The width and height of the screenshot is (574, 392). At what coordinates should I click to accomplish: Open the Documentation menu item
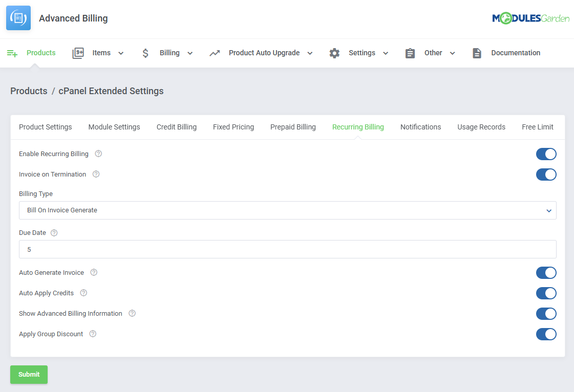[x=516, y=53]
